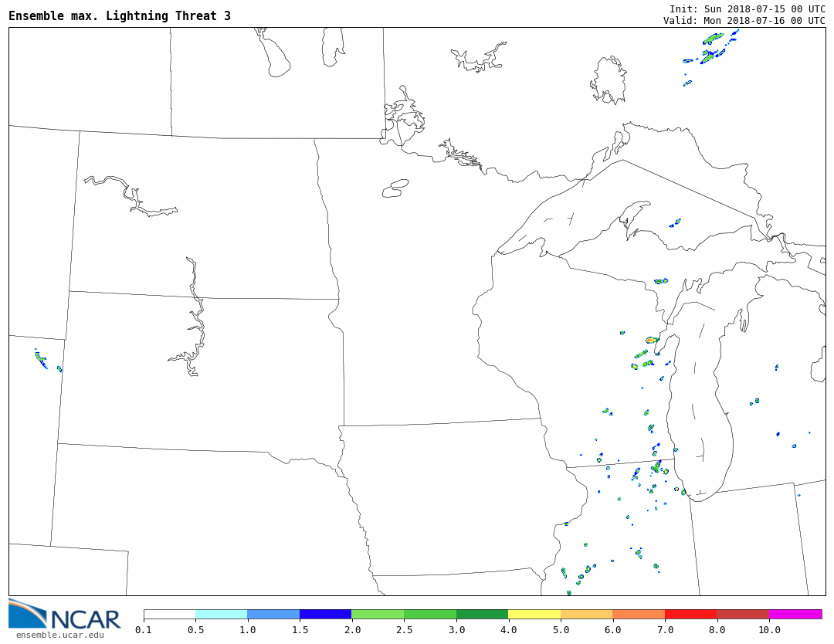Click the center of Lake Michigan

(x=699, y=402)
